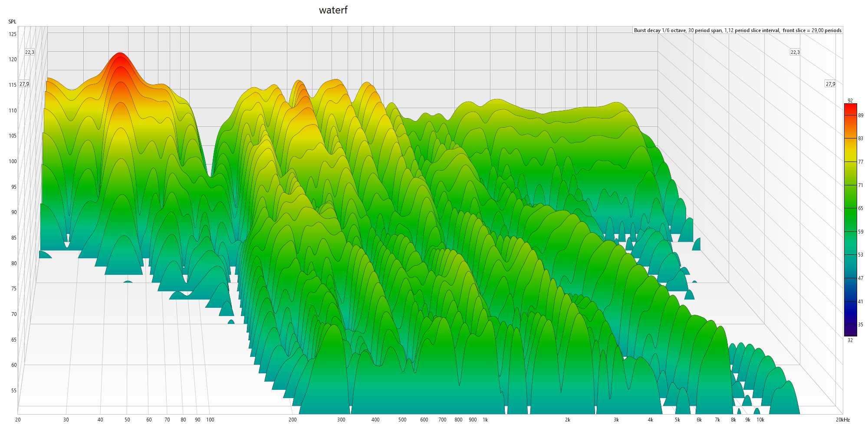Click the 20kHz frequency axis label

coord(843,420)
